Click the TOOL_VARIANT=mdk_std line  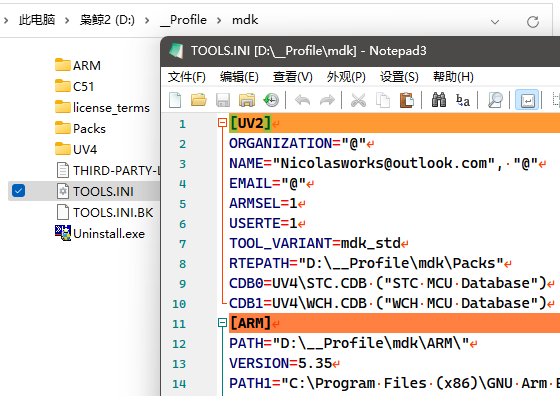[x=315, y=243]
